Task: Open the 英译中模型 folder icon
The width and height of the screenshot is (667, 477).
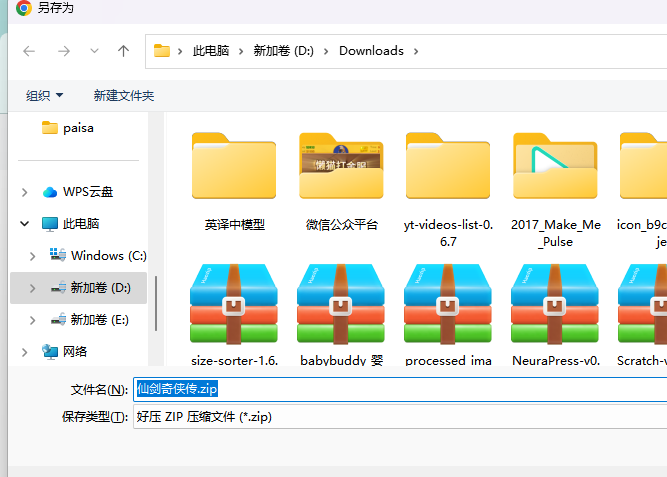Action: pos(234,166)
